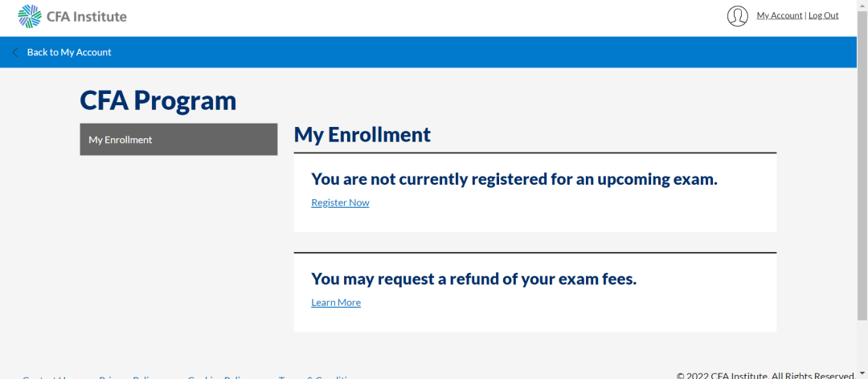
Task: Click the 2022 CFA Institute copyright text
Action: point(765,375)
